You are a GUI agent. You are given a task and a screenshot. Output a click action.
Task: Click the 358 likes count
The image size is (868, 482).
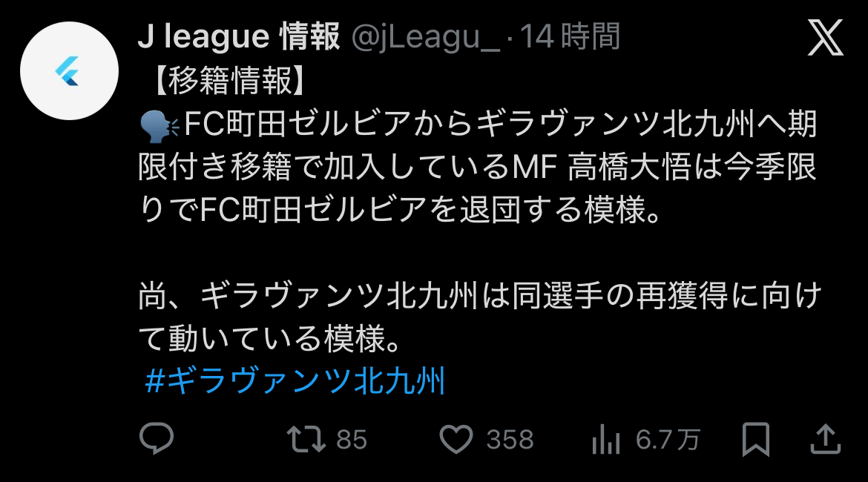tap(510, 440)
